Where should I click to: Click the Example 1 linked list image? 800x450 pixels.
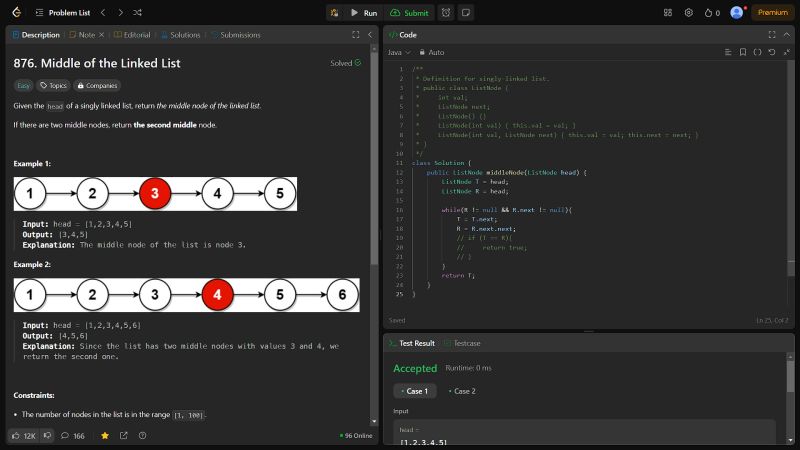click(x=155, y=194)
